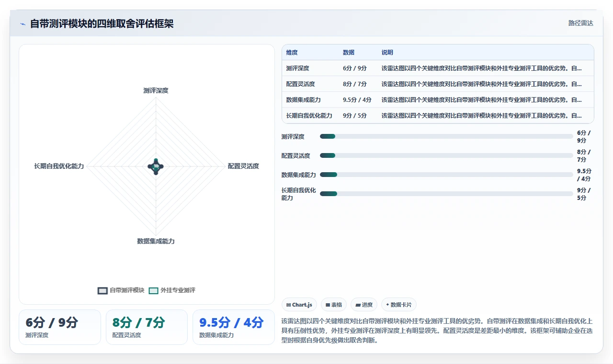Click the description paragraph below the chips
Viewport: 613px width, 364px height.
point(437,331)
